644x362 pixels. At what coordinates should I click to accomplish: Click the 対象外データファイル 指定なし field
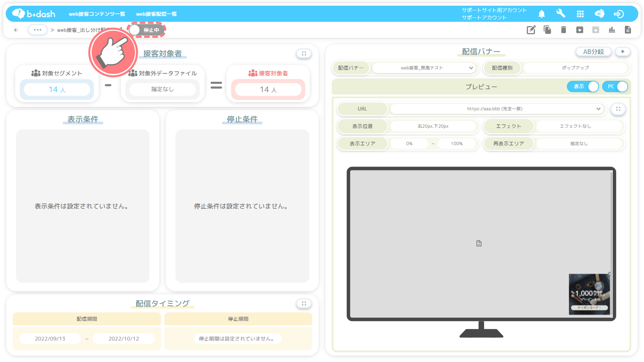click(163, 89)
